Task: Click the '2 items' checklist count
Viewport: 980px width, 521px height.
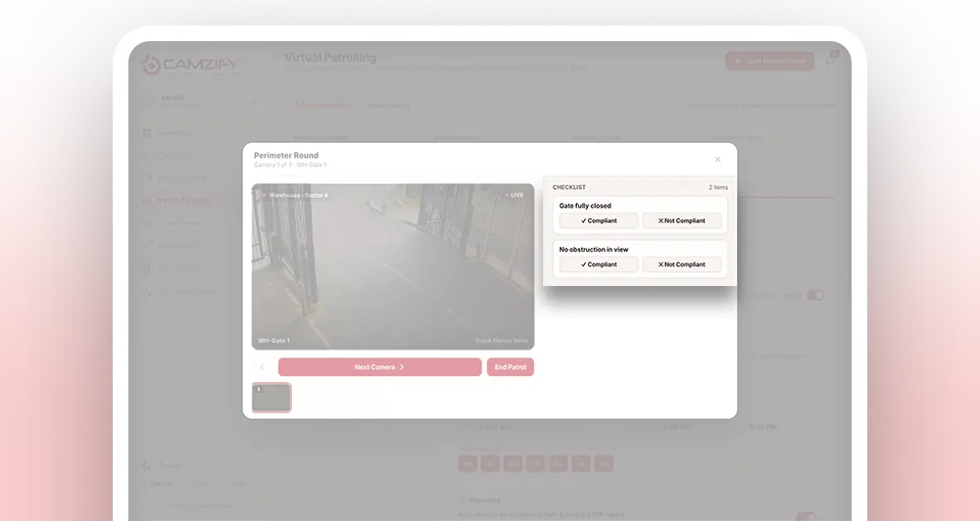Action: coord(718,187)
